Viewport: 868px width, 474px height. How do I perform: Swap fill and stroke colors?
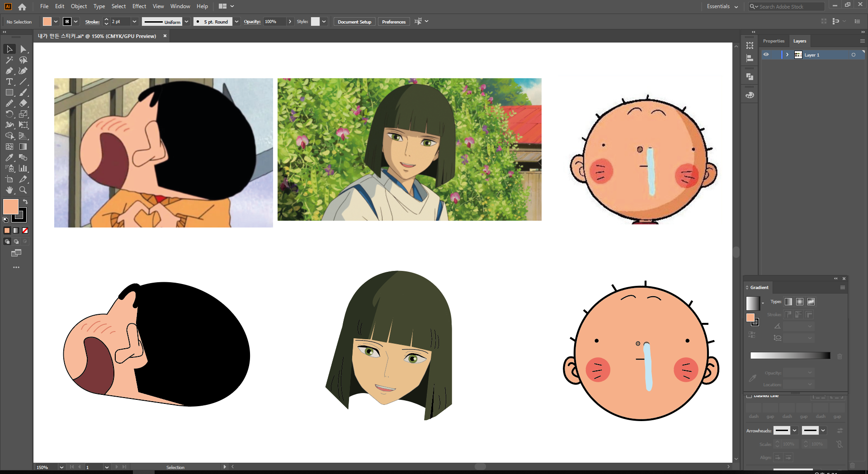(x=25, y=202)
